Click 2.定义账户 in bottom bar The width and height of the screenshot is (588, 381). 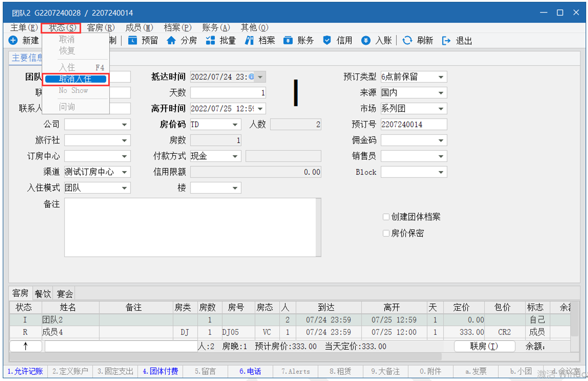click(x=70, y=371)
